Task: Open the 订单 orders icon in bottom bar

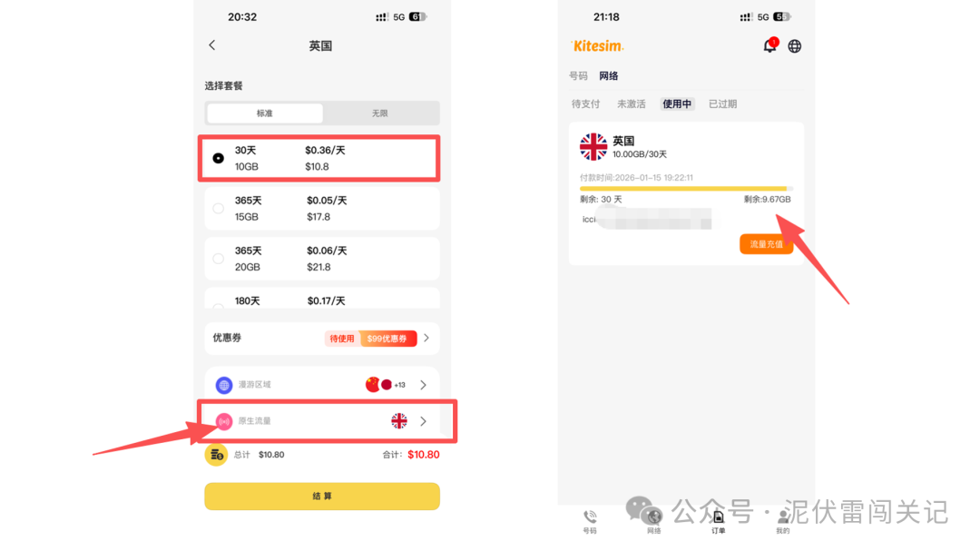Action: pos(718,517)
